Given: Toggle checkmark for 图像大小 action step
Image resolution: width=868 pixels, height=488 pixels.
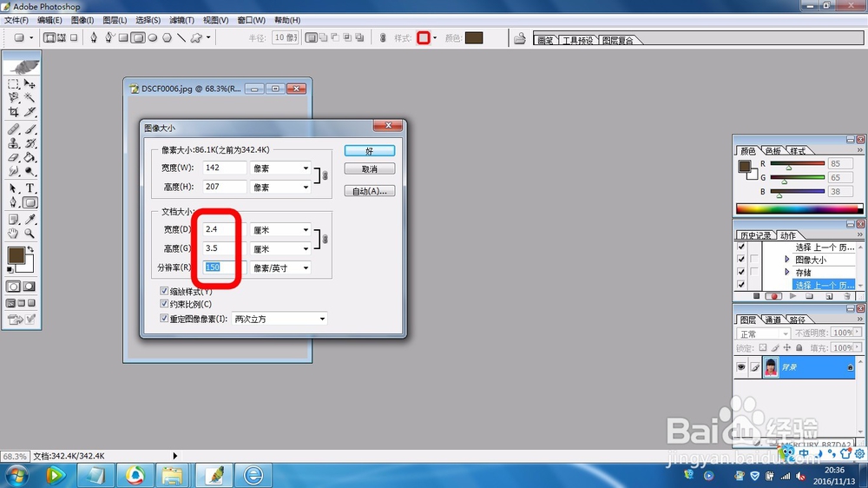Looking at the screenshot, I should coord(741,260).
